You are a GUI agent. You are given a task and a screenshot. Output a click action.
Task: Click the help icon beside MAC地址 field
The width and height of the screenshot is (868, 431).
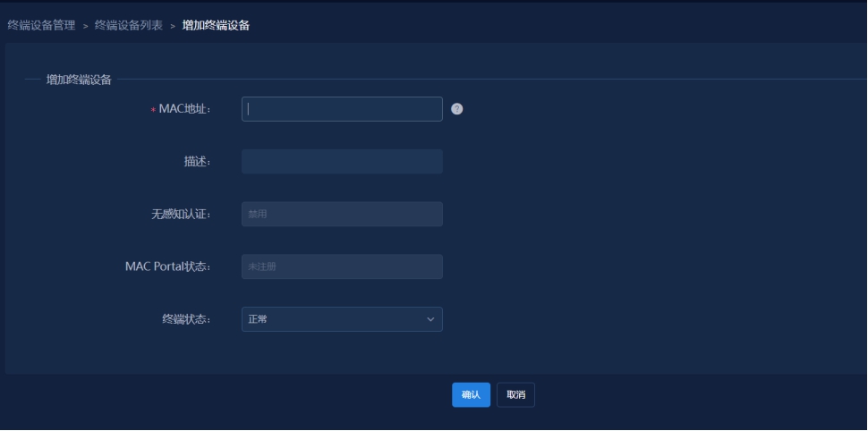pos(457,109)
